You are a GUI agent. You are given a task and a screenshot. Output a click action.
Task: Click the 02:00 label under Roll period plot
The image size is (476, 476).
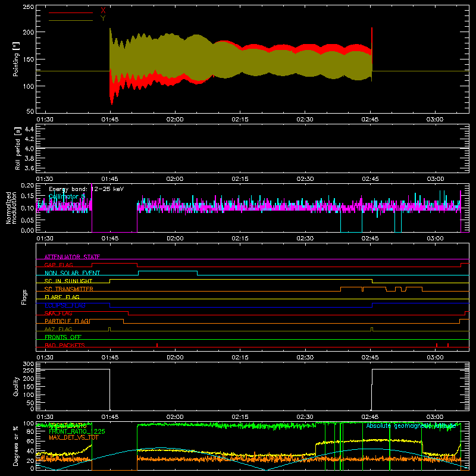click(x=175, y=179)
